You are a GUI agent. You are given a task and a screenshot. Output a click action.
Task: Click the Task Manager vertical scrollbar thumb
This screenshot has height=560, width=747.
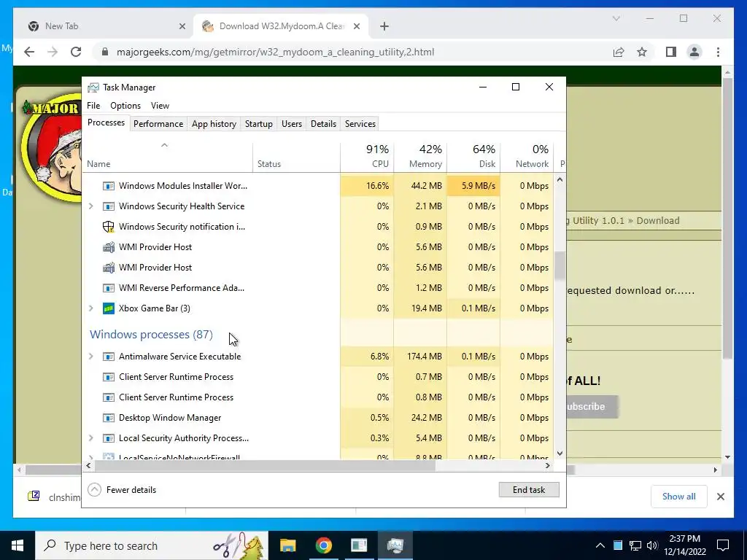pyautogui.click(x=560, y=265)
